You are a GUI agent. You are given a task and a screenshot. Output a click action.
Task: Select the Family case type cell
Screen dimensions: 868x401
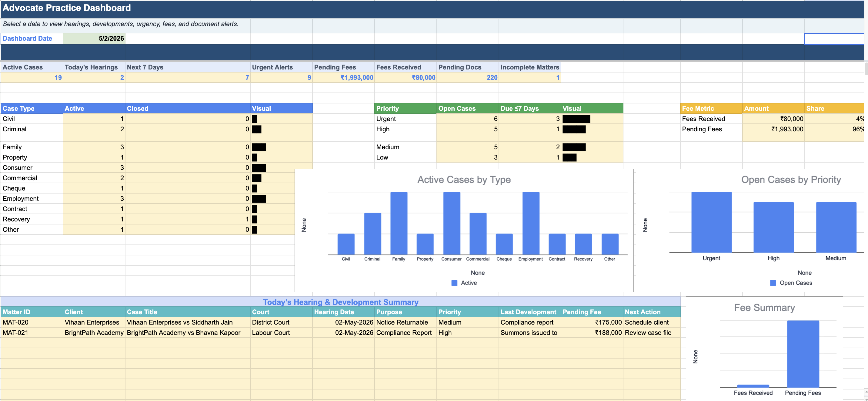tap(32, 147)
